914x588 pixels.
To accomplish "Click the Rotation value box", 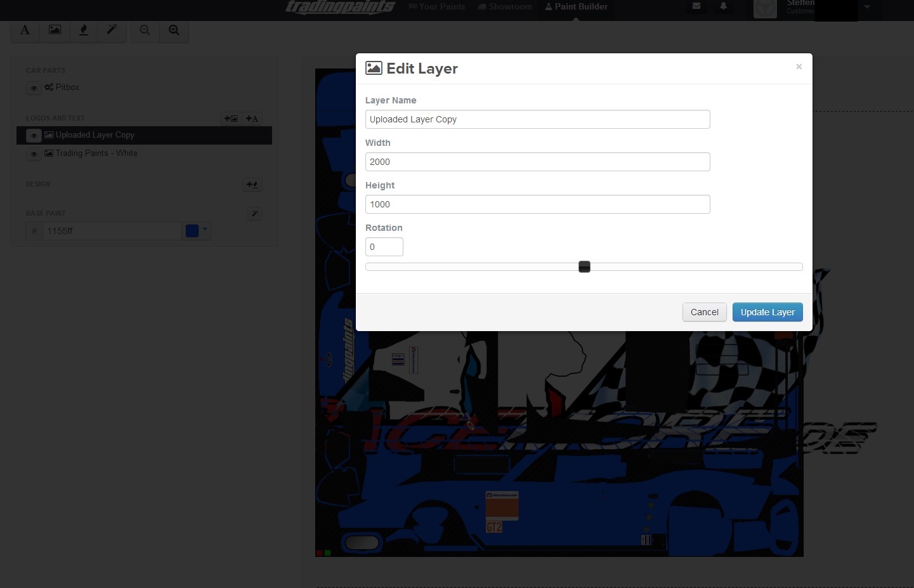I will tap(384, 247).
